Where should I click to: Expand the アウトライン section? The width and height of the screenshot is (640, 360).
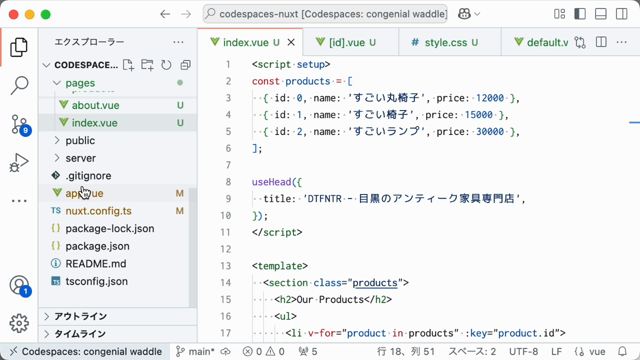click(x=118, y=316)
